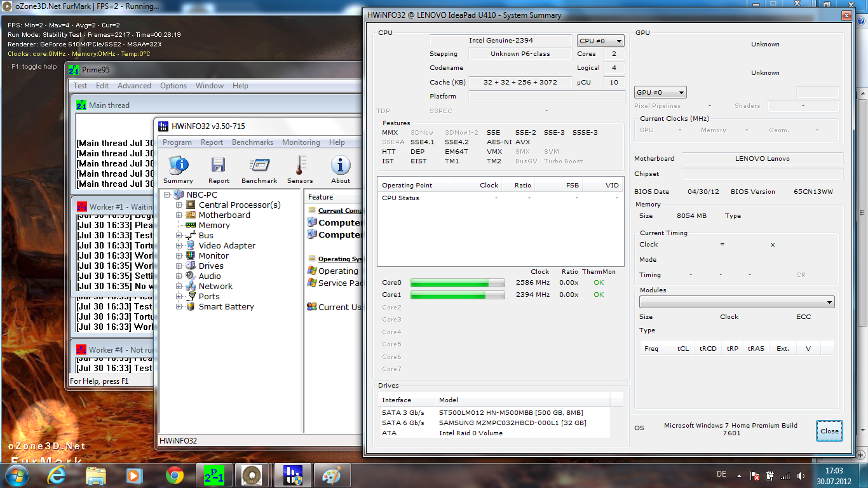The width and height of the screenshot is (868, 488).
Task: Launch Windows Media Player from the taskbar
Action: point(134,475)
